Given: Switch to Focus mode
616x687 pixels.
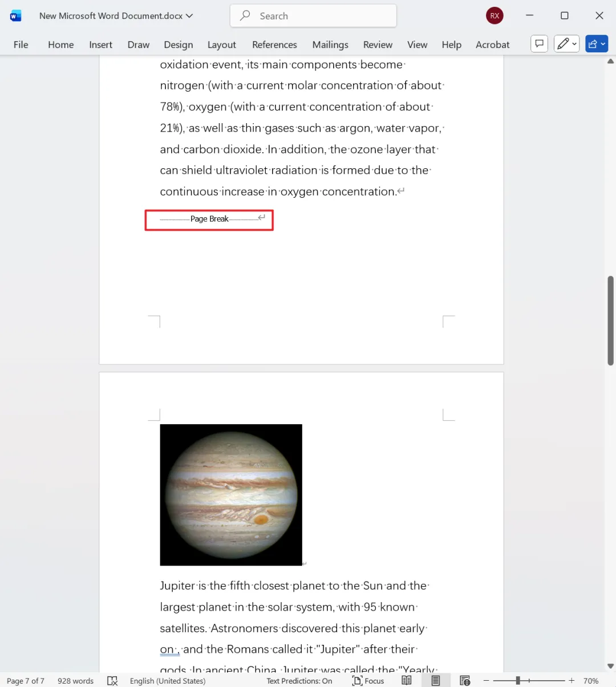Looking at the screenshot, I should [x=368, y=681].
